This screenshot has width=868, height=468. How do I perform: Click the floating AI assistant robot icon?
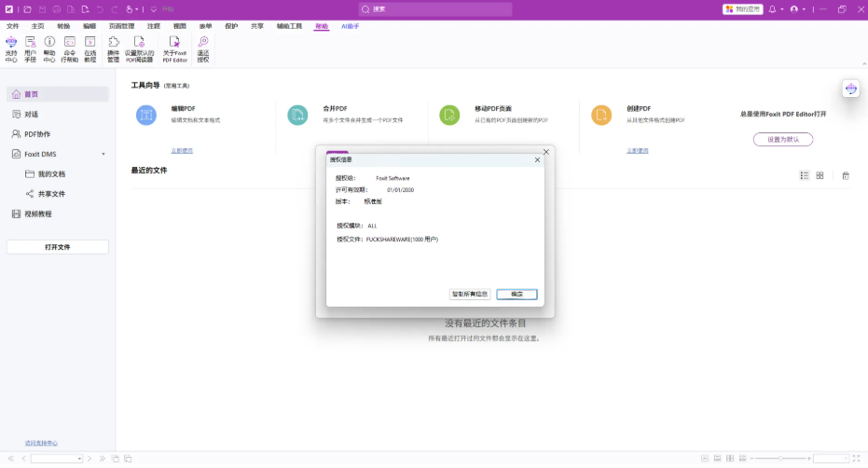(851, 89)
